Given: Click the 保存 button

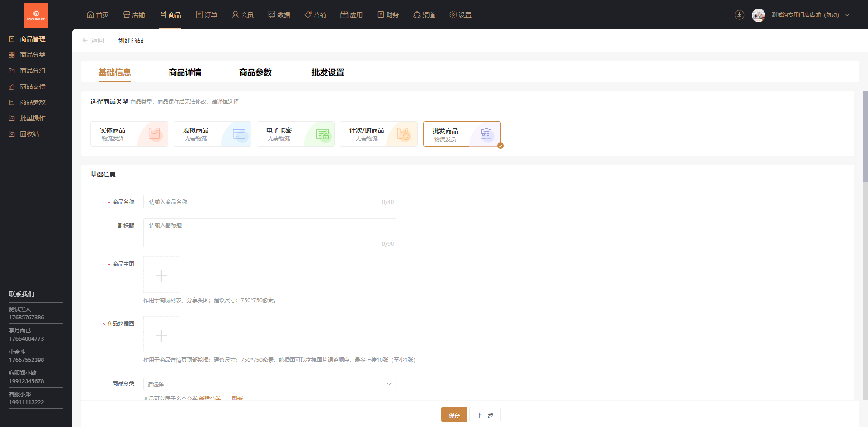Looking at the screenshot, I should tap(454, 415).
